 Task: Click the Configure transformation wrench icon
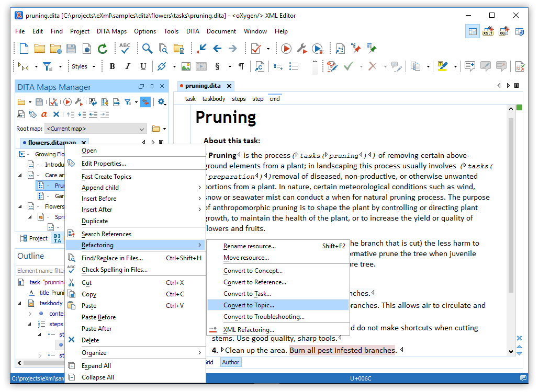(302, 49)
